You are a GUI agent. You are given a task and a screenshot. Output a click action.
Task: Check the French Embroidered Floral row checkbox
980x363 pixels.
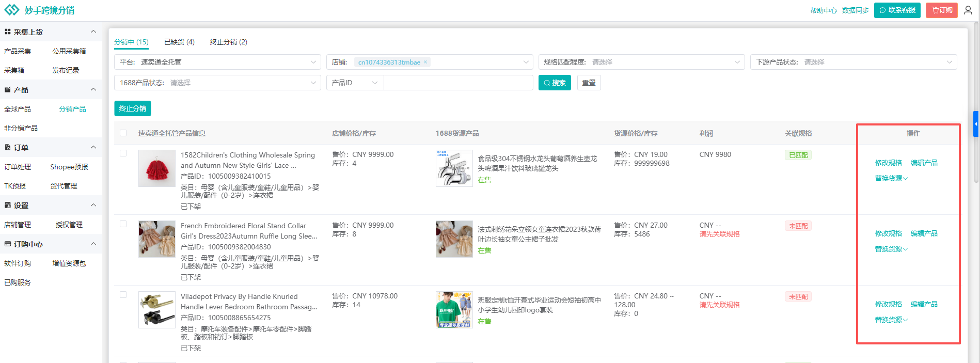[123, 224]
